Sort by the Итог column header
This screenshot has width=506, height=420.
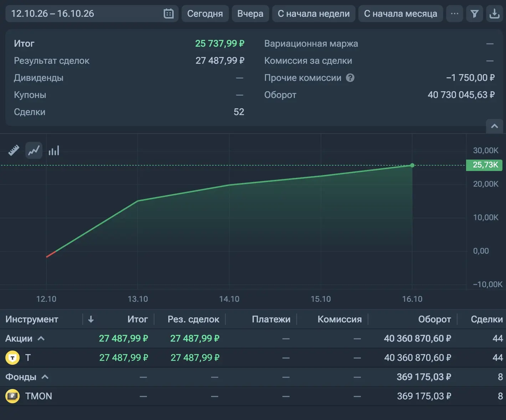click(138, 319)
